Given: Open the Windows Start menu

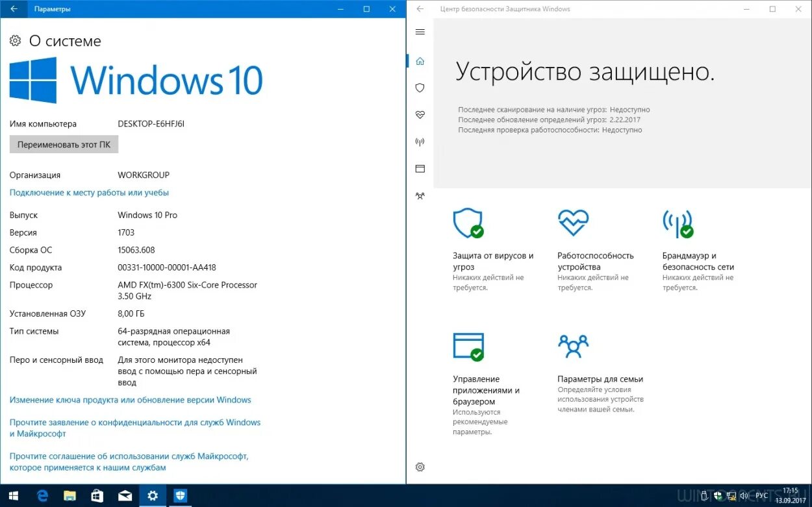Looking at the screenshot, I should pyautogui.click(x=14, y=495).
